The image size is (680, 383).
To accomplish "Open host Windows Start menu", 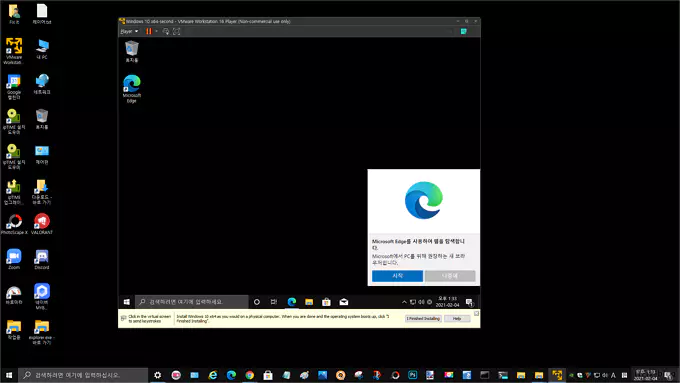I will [9, 375].
